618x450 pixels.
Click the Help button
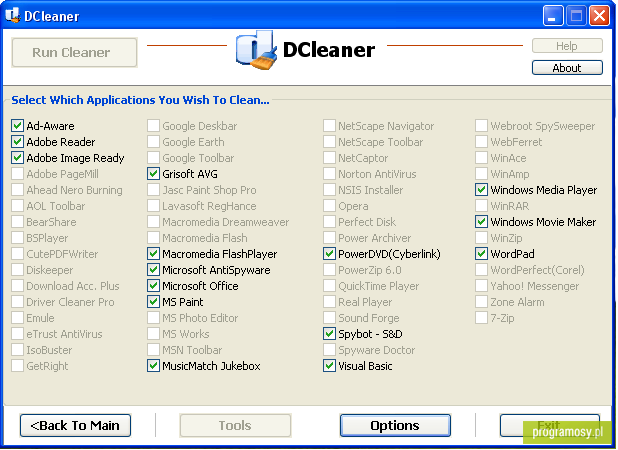[x=567, y=46]
